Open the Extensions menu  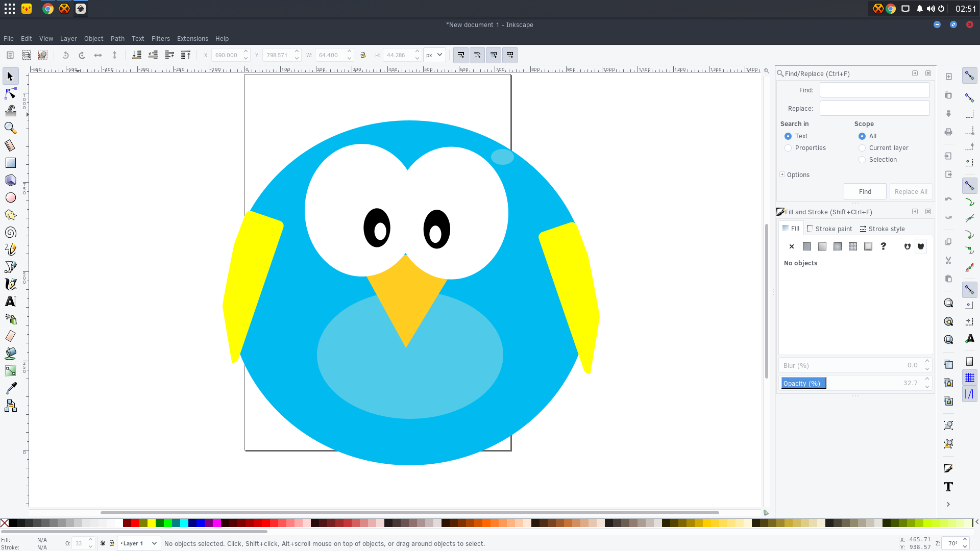click(x=192, y=39)
